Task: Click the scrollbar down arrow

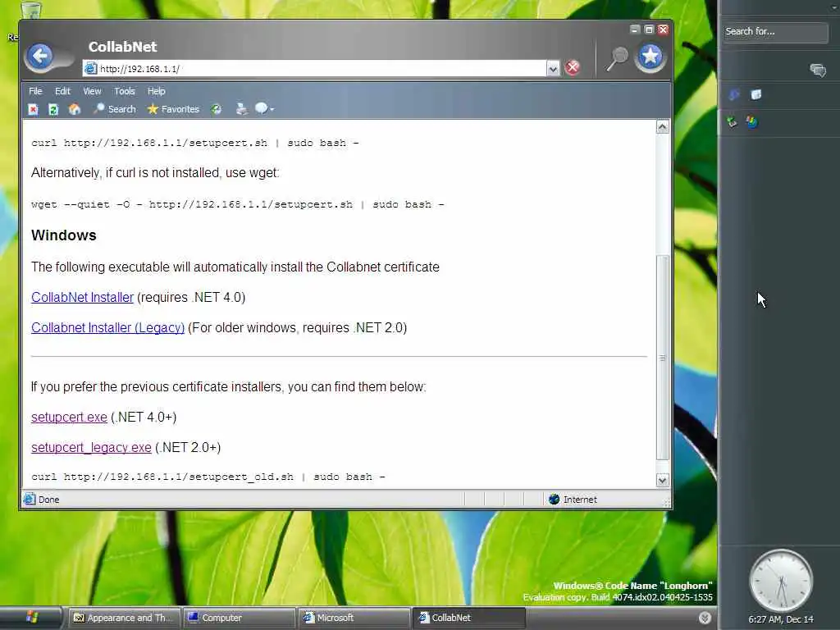Action: 663,481
